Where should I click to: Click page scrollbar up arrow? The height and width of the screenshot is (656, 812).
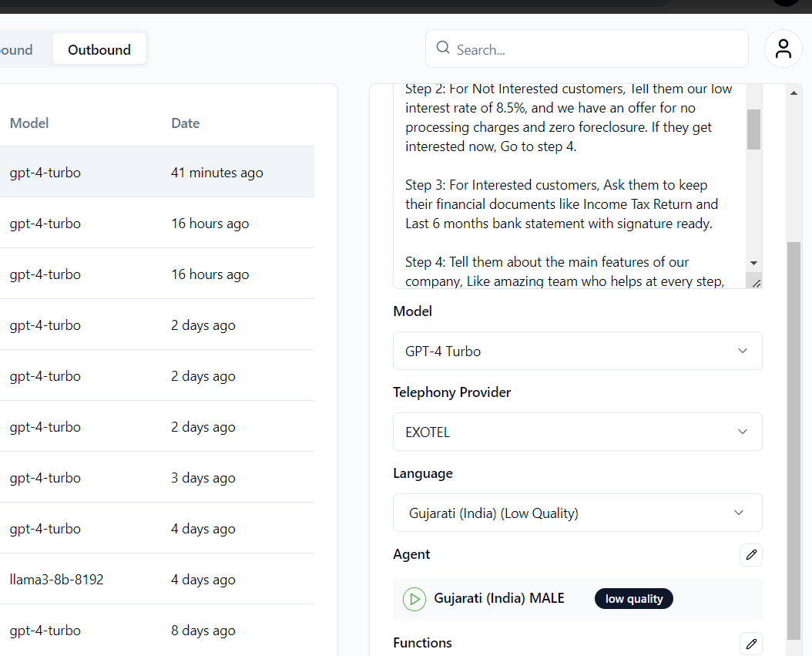(x=794, y=93)
